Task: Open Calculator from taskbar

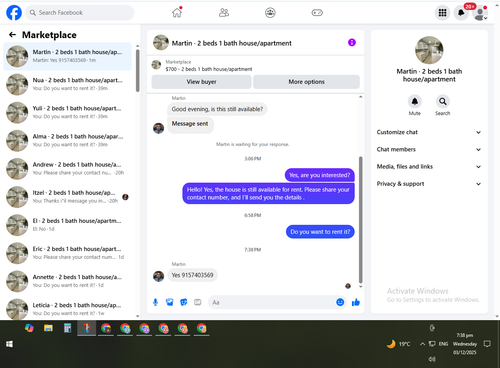Action: pos(68,328)
